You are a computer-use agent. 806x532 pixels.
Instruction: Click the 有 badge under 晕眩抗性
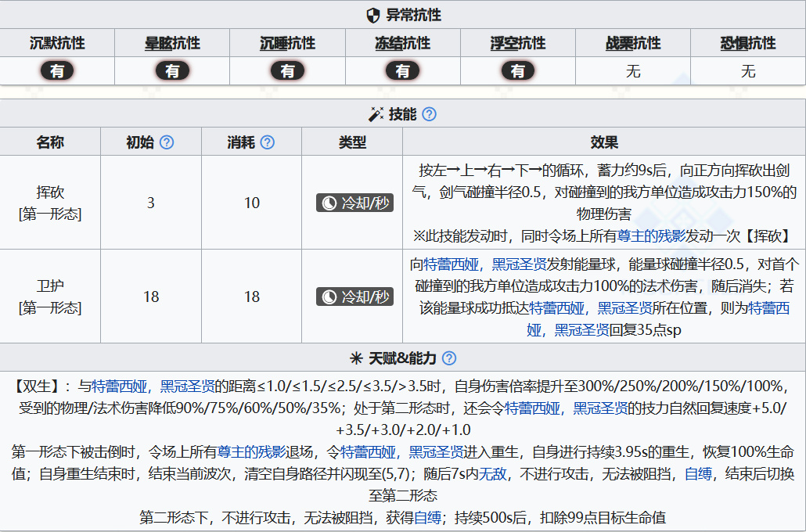pyautogui.click(x=172, y=71)
